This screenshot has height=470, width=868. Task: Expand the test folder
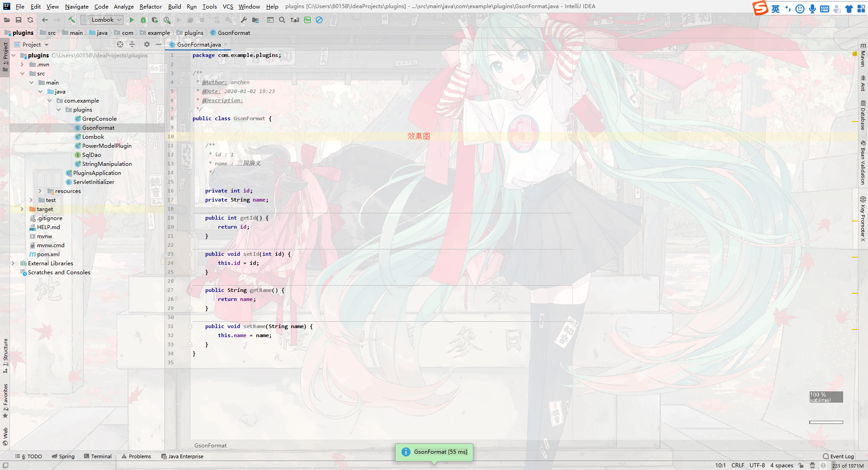pyautogui.click(x=31, y=200)
